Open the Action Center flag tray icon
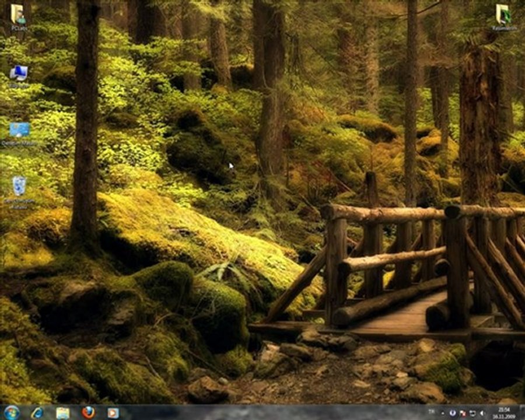Image resolution: width=525 pixels, height=420 pixels. (463, 414)
